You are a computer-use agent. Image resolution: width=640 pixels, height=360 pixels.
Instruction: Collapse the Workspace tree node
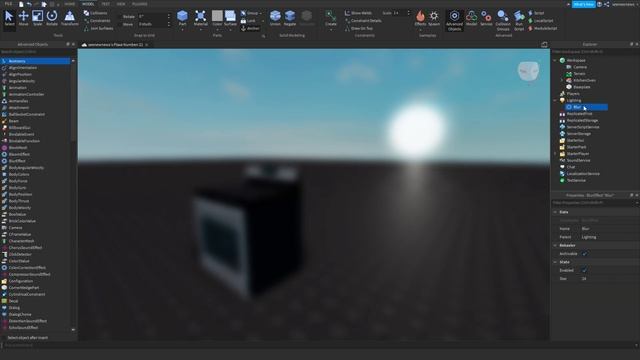555,60
